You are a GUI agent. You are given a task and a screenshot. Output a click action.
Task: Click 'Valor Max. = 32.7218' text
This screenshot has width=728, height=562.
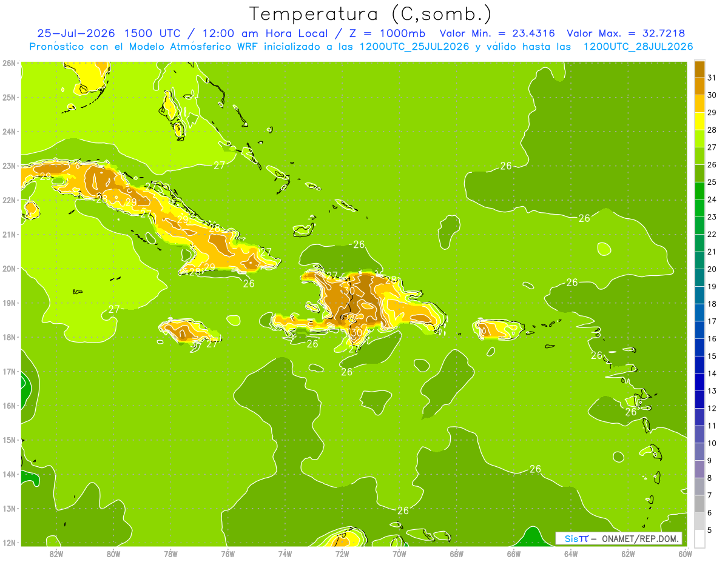pos(625,33)
